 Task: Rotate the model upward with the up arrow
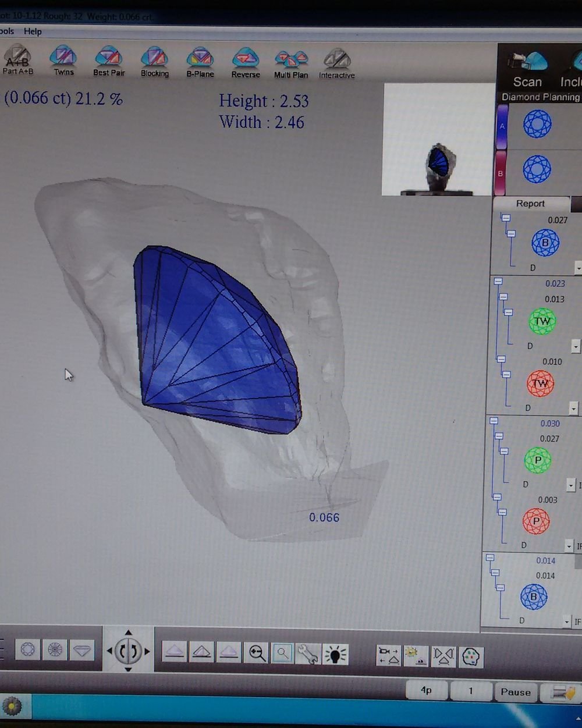click(x=128, y=633)
